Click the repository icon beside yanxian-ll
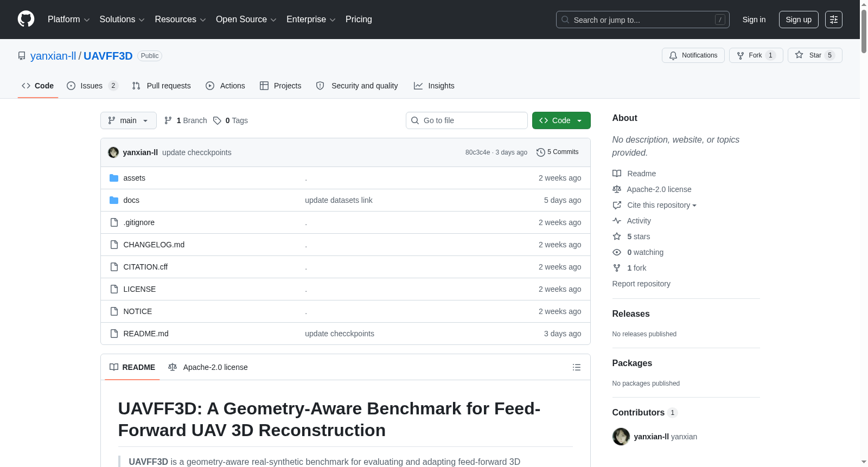Image resolution: width=868 pixels, height=467 pixels. (x=22, y=56)
